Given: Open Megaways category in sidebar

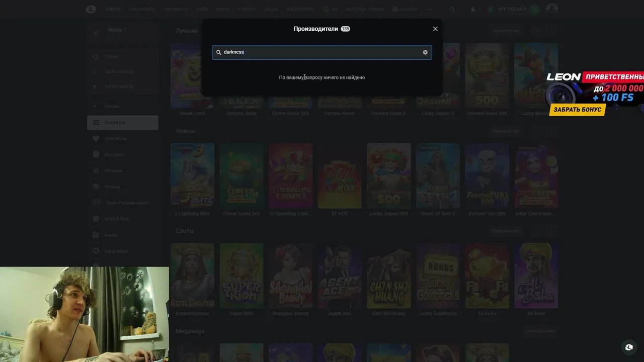Looking at the screenshot, I should (123, 251).
